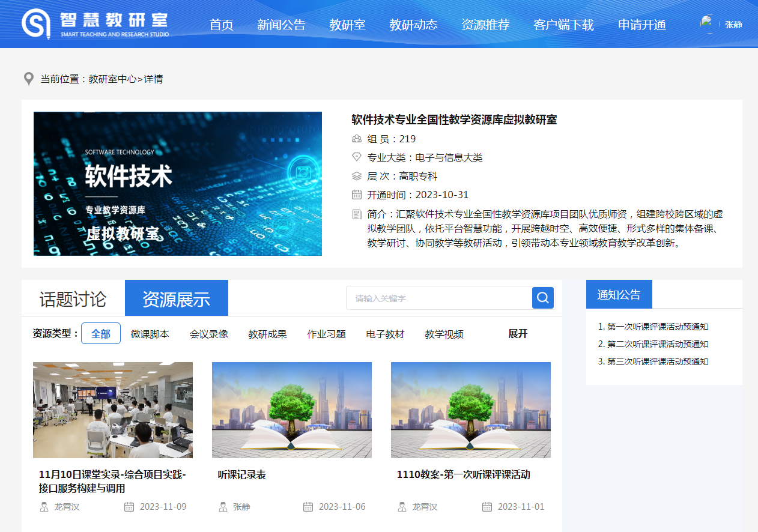
Task: Click the 组员：219 text
Action: [x=392, y=139]
